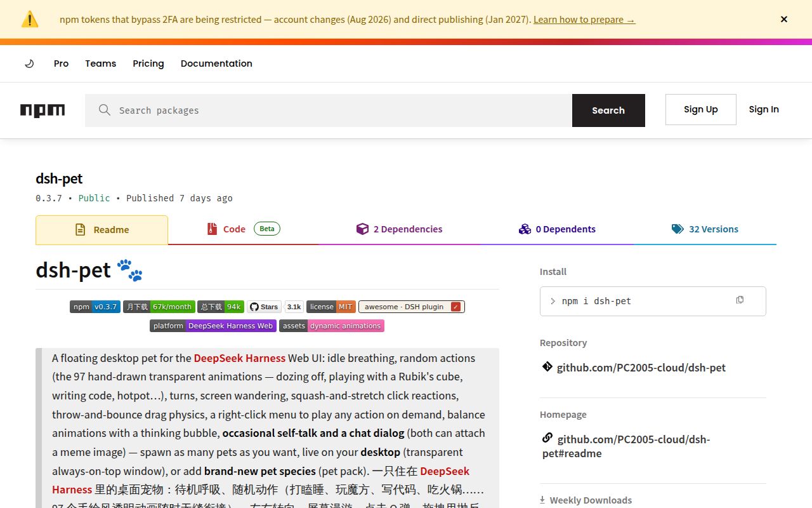Click the awesome DSH plugin badge
Viewport: 812px width, 508px height.
[x=412, y=307]
